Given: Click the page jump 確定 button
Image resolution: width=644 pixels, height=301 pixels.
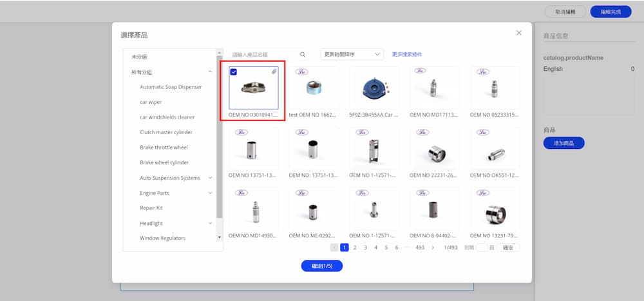Looking at the screenshot, I should [508, 248].
